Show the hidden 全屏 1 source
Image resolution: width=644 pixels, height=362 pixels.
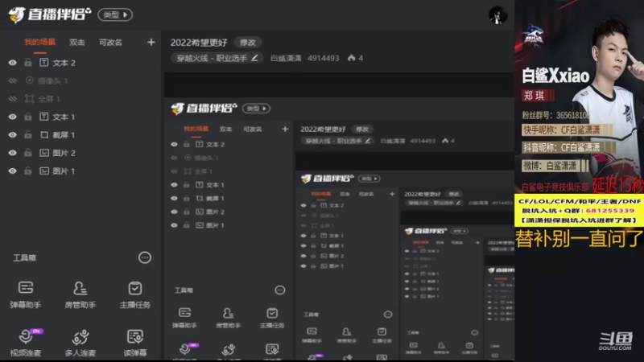[13, 99]
